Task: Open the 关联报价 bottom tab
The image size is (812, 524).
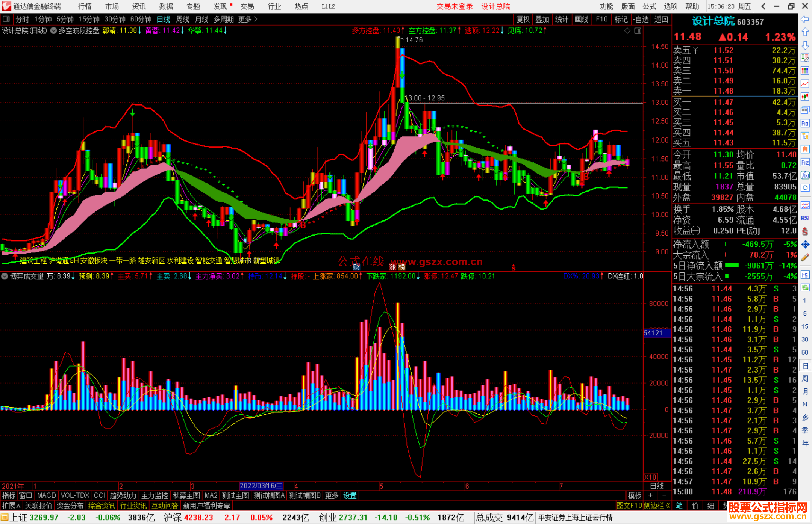Action: coord(38,506)
